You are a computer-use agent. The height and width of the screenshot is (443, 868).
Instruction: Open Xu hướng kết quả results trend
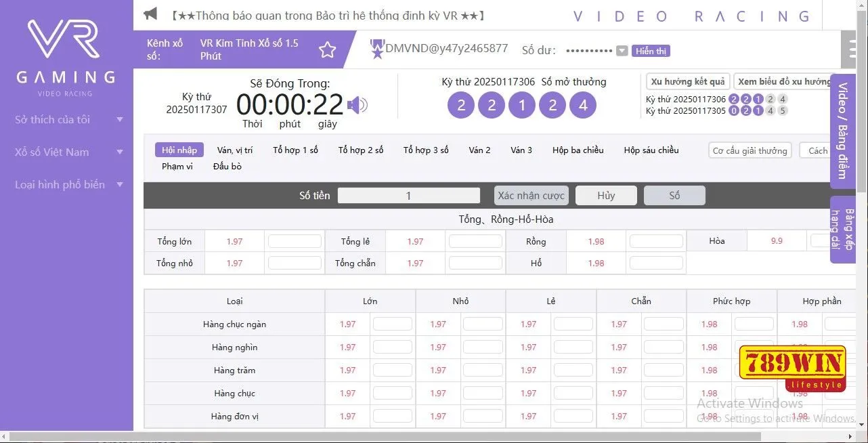click(x=687, y=81)
